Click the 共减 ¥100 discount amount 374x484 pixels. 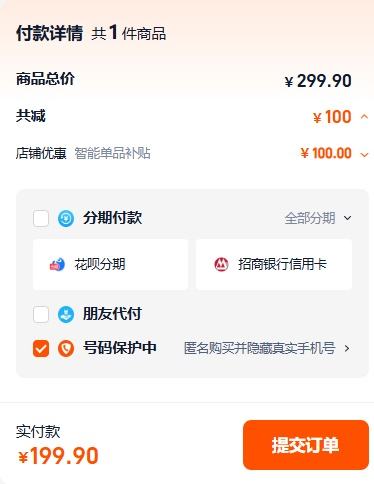332,117
